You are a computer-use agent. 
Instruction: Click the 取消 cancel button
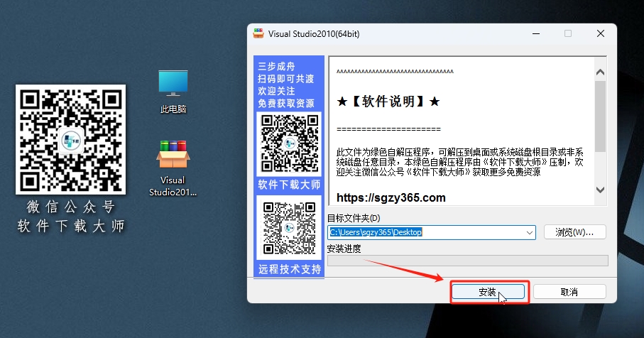pos(569,292)
